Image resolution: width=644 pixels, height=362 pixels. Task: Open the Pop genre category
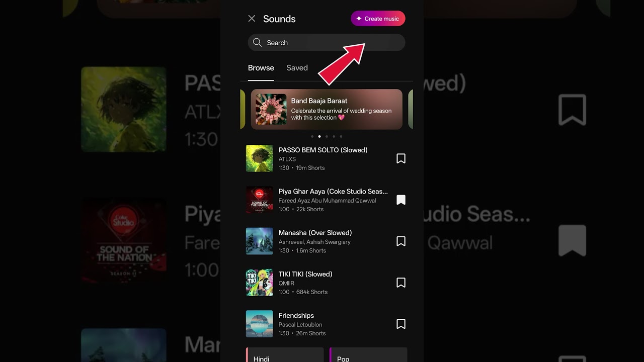(368, 354)
